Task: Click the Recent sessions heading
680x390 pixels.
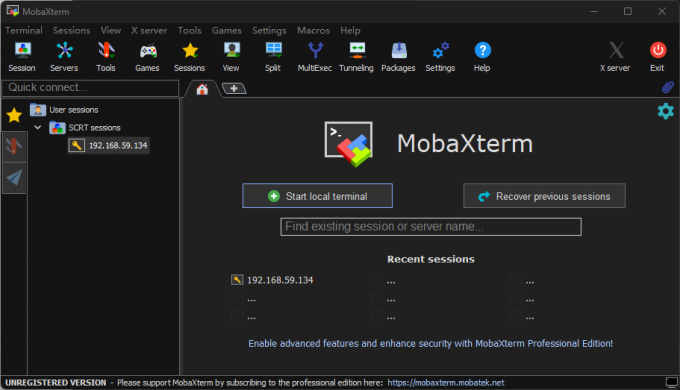Action: (431, 259)
